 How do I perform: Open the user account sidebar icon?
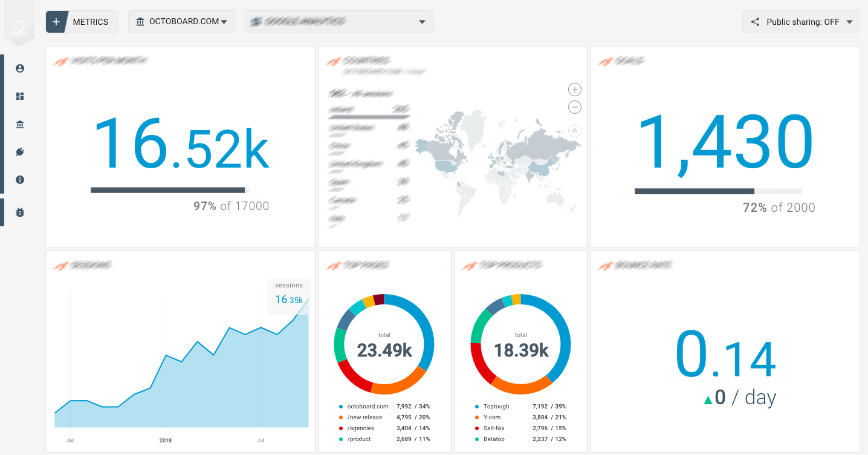[x=20, y=68]
